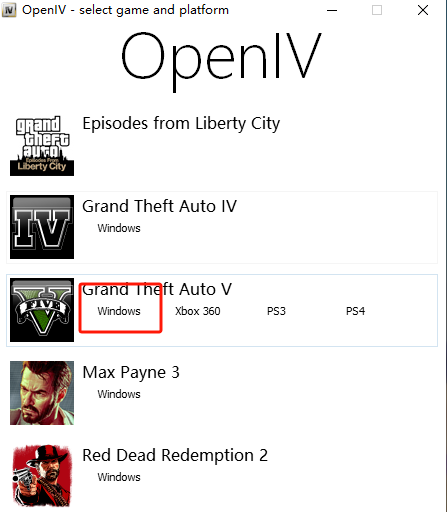Click the Episodes from Liberty City game icon
Viewport: 447px width, 512px height.
click(42, 144)
